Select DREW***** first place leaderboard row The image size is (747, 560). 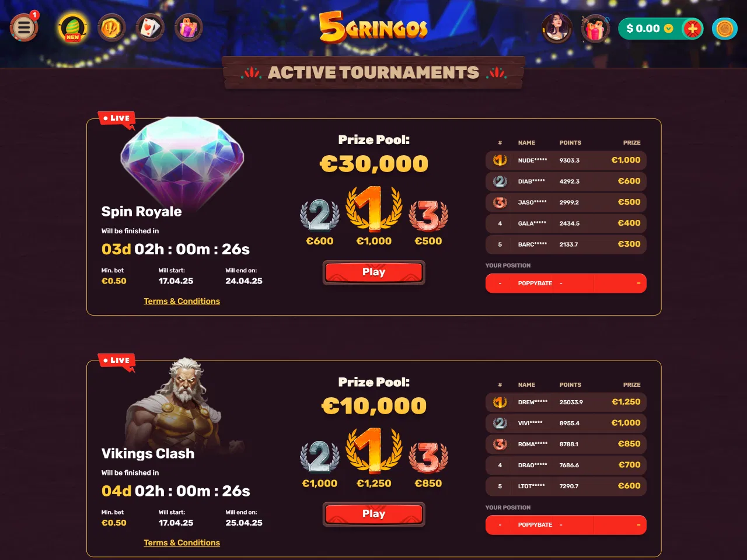[566, 402]
